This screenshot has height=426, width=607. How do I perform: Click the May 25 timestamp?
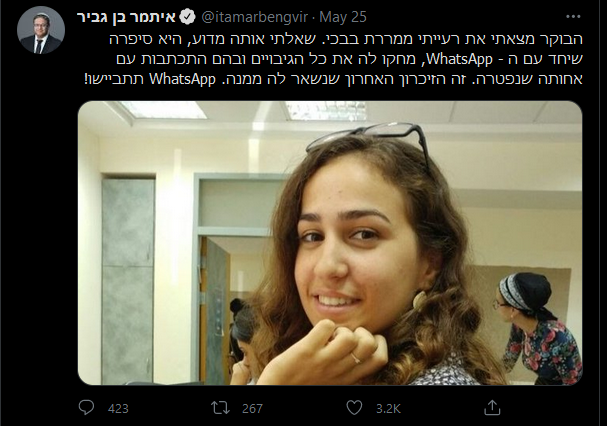click(x=343, y=17)
